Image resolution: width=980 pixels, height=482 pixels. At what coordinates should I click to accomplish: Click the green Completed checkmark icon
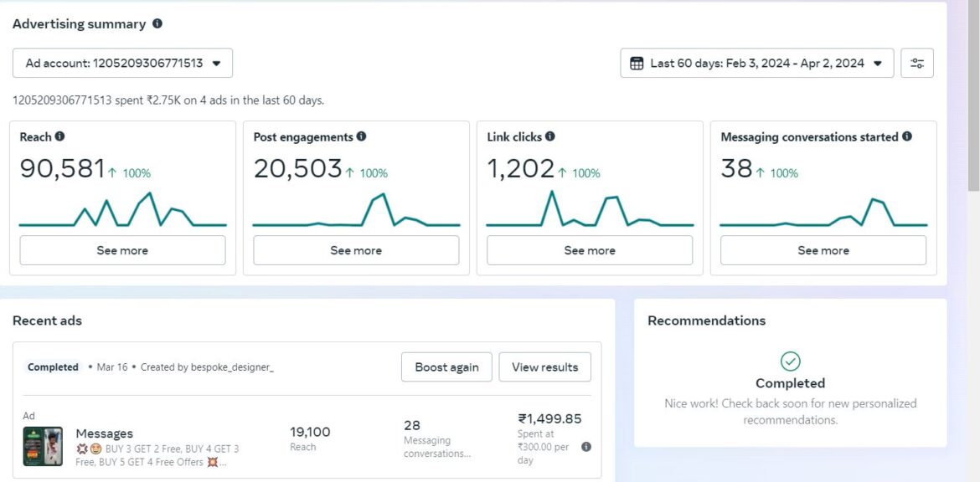tap(790, 361)
